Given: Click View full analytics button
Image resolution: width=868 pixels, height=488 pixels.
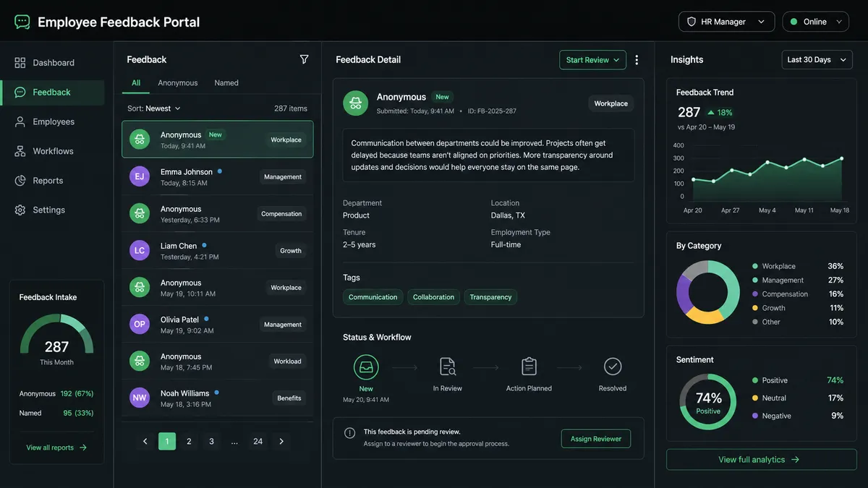Looking at the screenshot, I should [x=762, y=460].
